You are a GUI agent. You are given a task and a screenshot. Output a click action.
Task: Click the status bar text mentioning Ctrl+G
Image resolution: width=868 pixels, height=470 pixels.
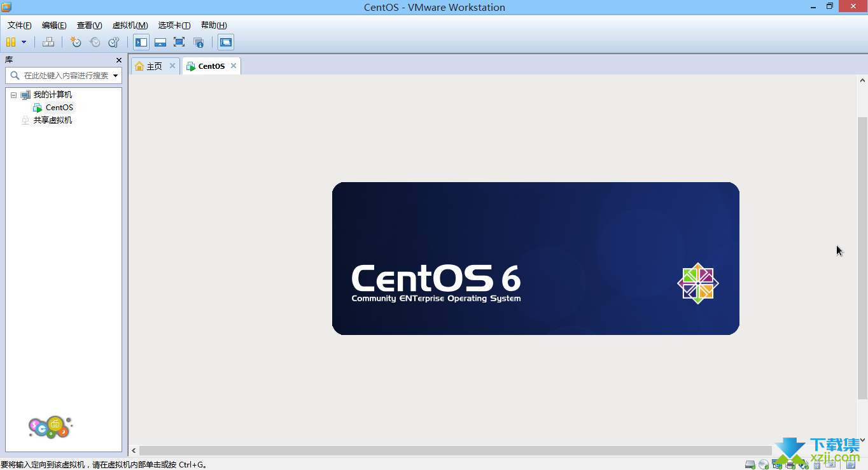(x=104, y=465)
